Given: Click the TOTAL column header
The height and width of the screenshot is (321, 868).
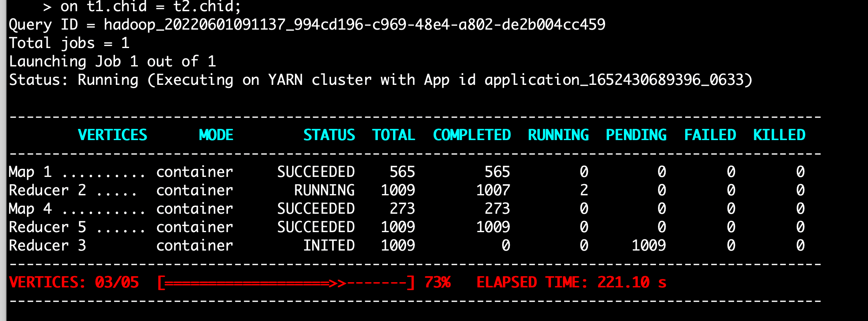Looking at the screenshot, I should [394, 135].
